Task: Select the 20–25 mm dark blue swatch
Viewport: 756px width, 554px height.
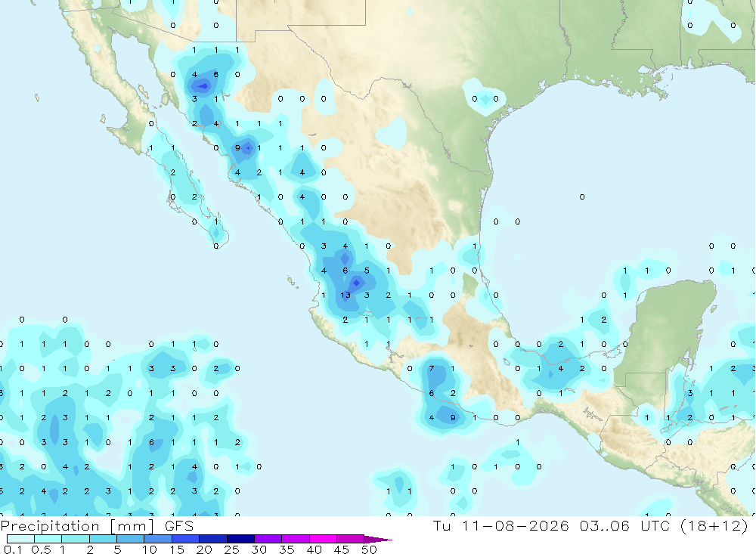Action: click(213, 539)
